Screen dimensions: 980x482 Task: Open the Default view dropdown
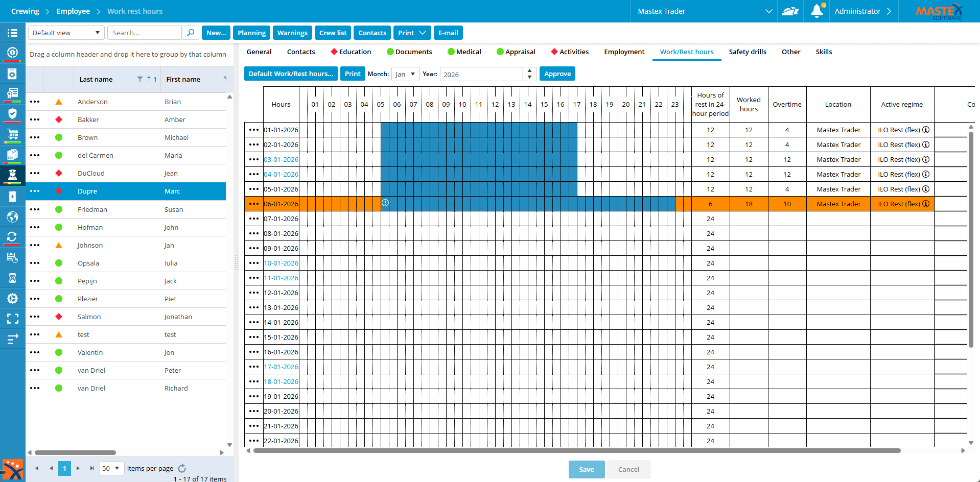coord(66,33)
